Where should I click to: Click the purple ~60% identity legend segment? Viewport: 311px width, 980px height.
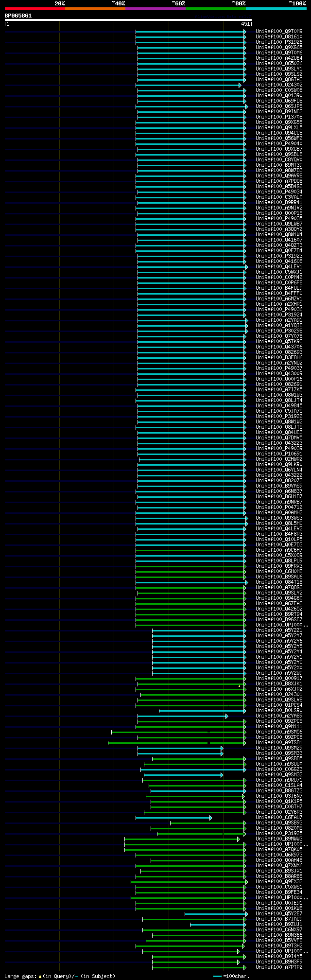(x=155, y=9)
